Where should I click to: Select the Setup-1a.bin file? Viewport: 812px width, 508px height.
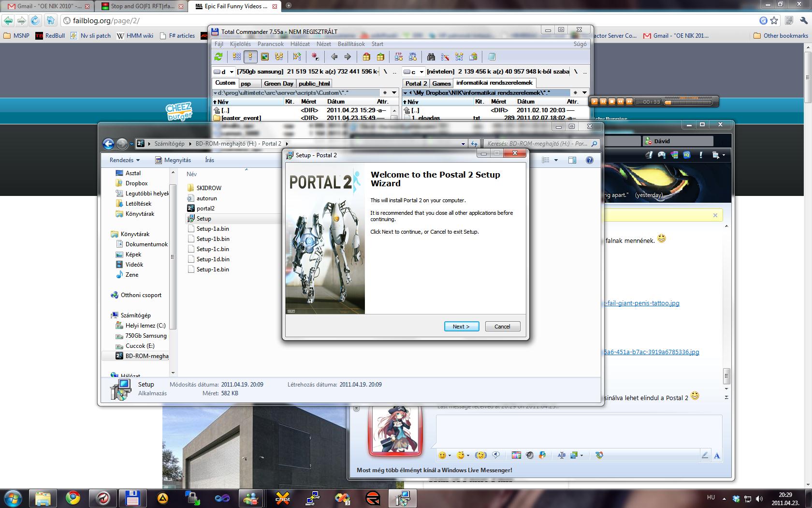pyautogui.click(x=213, y=228)
